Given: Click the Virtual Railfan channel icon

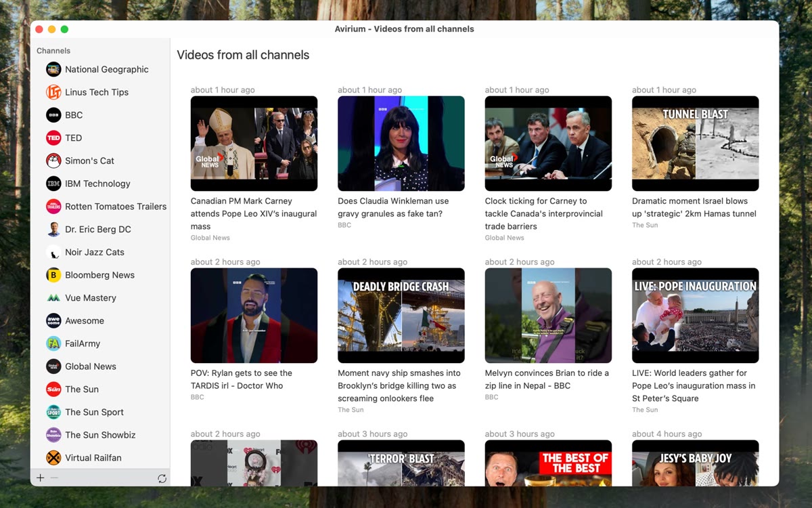Looking at the screenshot, I should point(53,458).
